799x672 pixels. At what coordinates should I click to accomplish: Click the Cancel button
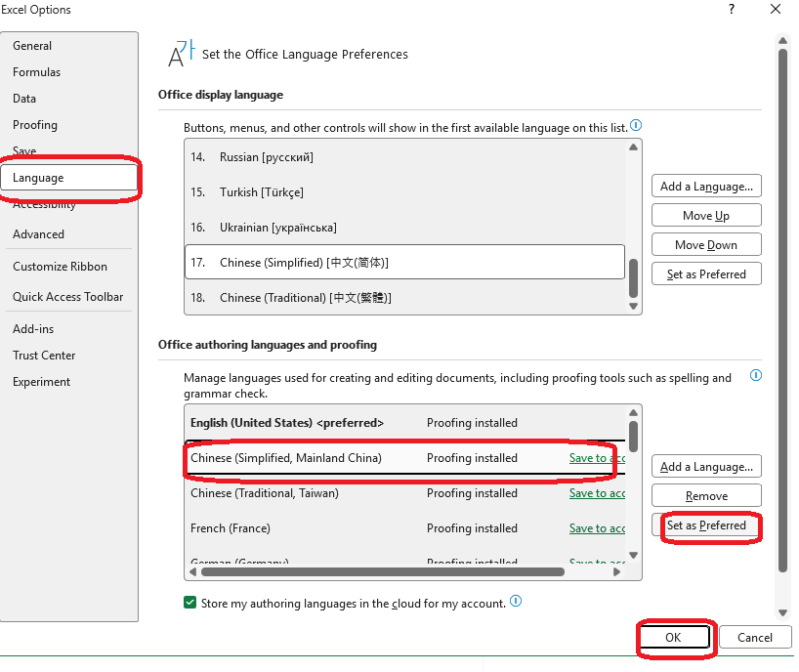[755, 638]
